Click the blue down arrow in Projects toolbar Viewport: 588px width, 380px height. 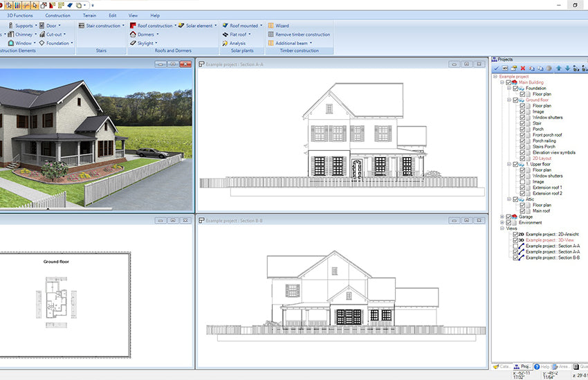[567, 69]
